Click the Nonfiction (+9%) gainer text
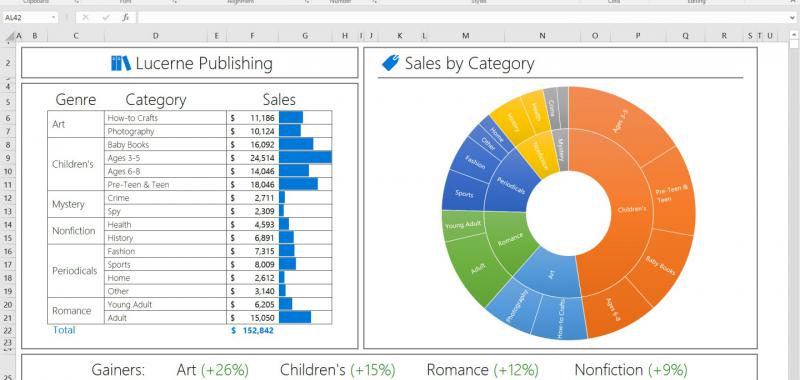800x380 pixels. tap(631, 370)
